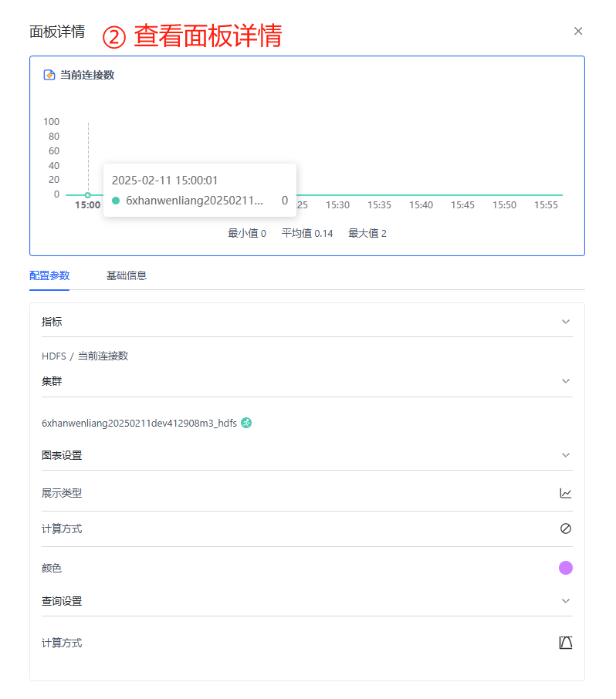Click the 15:40 time axis label
The height and width of the screenshot is (699, 616).
tap(421, 205)
